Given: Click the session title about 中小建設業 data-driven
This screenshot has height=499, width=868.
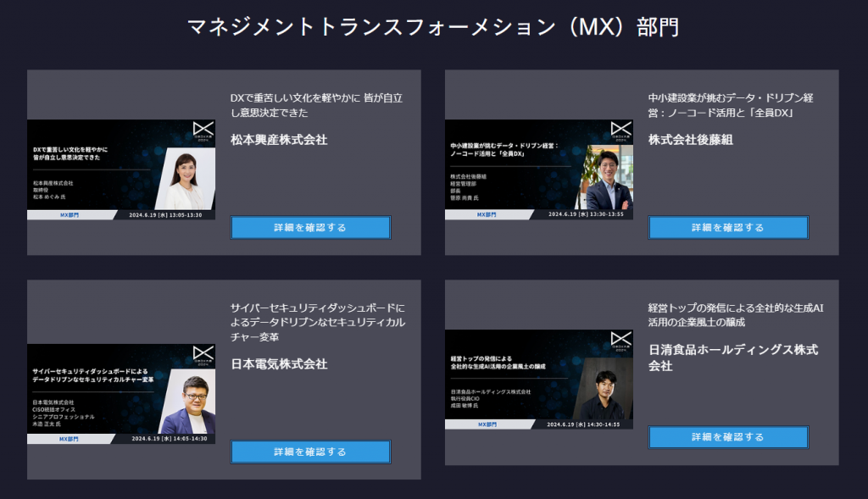Looking at the screenshot, I should 731,105.
